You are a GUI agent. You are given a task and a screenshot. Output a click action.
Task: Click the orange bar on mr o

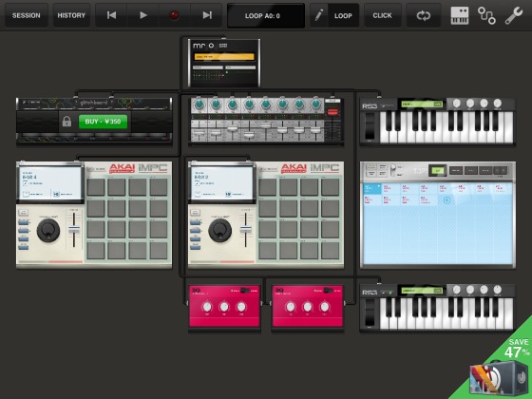click(224, 57)
